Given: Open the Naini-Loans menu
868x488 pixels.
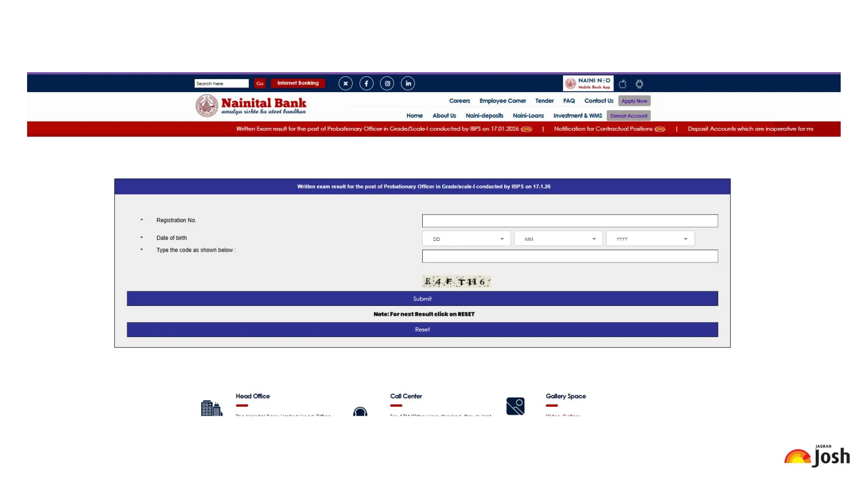Looking at the screenshot, I should pyautogui.click(x=528, y=116).
